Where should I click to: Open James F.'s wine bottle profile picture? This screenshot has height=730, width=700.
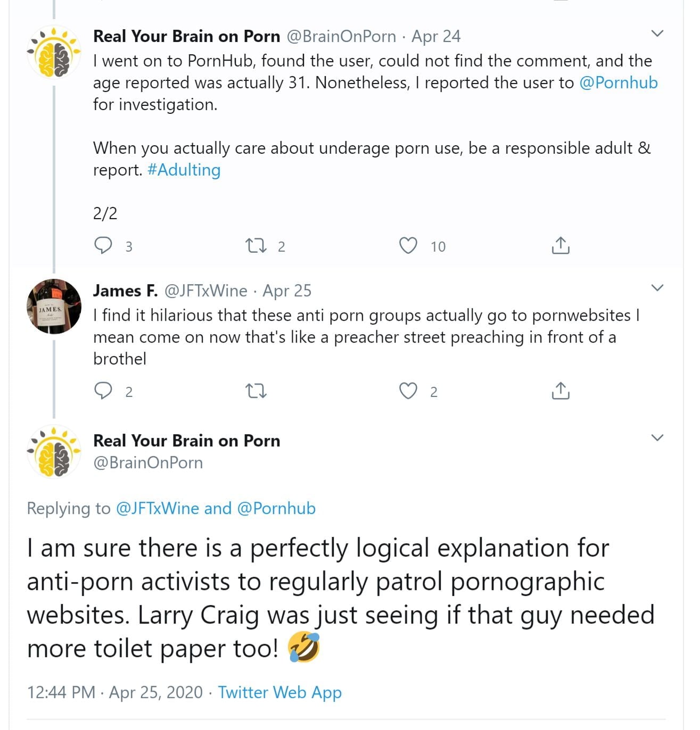coord(54,306)
